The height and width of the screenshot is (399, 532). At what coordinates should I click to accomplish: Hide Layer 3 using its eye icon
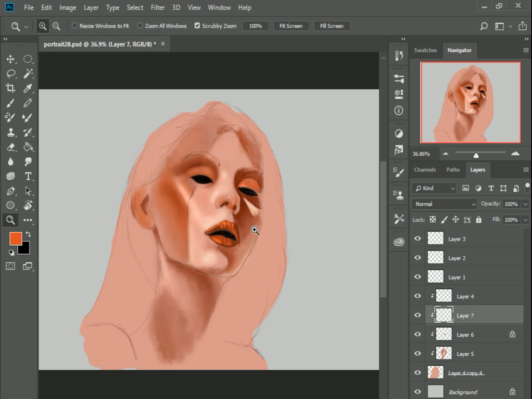(417, 239)
